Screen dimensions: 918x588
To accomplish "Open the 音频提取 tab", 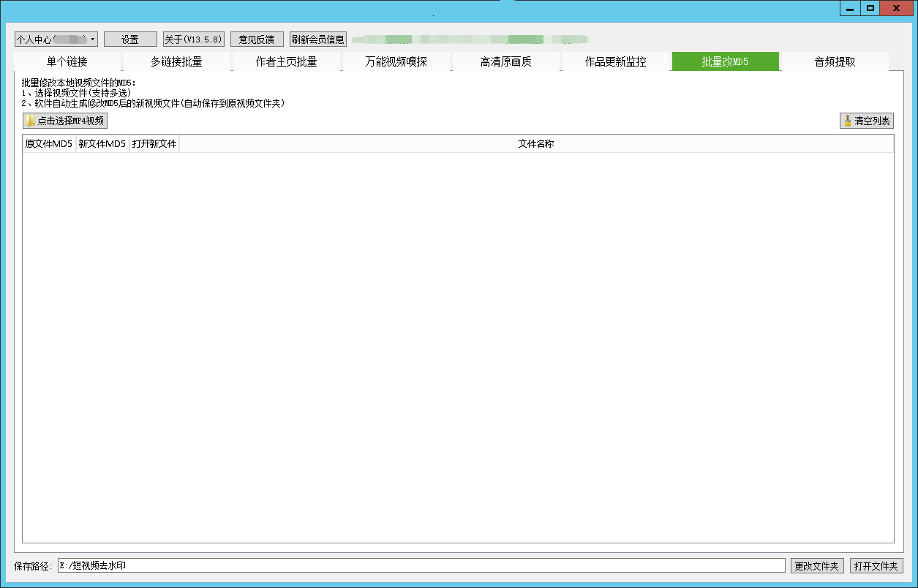I will (835, 62).
